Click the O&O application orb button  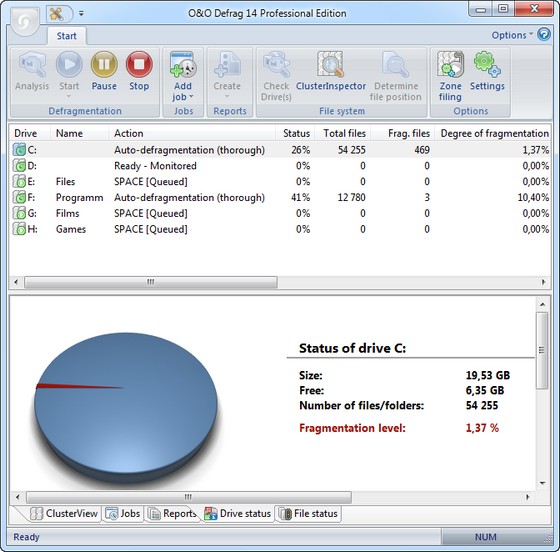click(24, 22)
